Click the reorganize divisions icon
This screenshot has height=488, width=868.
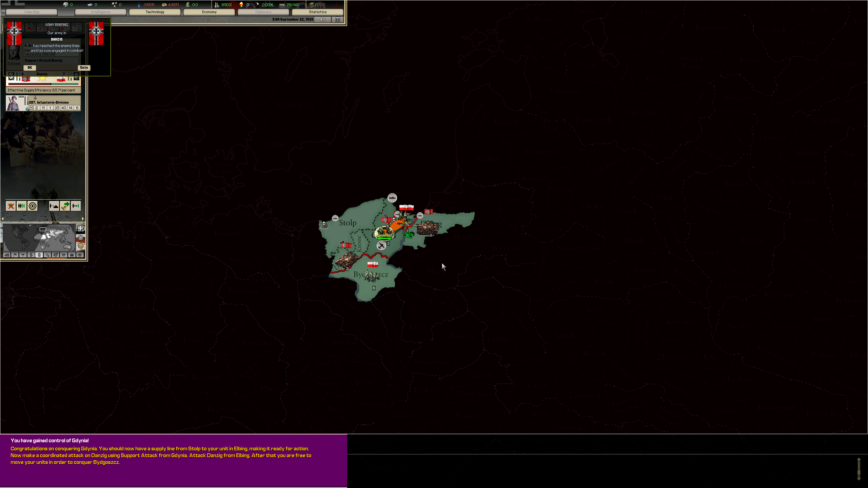[x=22, y=206]
